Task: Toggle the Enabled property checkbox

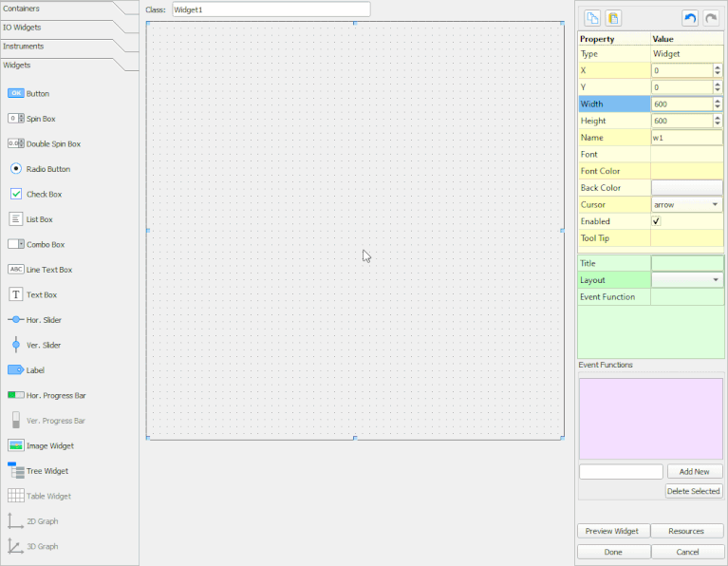Action: point(656,221)
